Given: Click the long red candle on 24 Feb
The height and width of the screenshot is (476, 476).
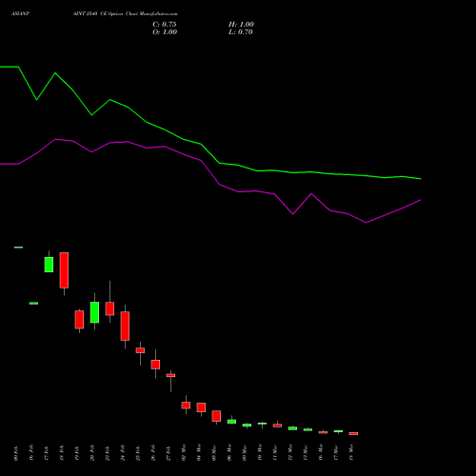Looking at the screenshot, I should pos(125,327).
